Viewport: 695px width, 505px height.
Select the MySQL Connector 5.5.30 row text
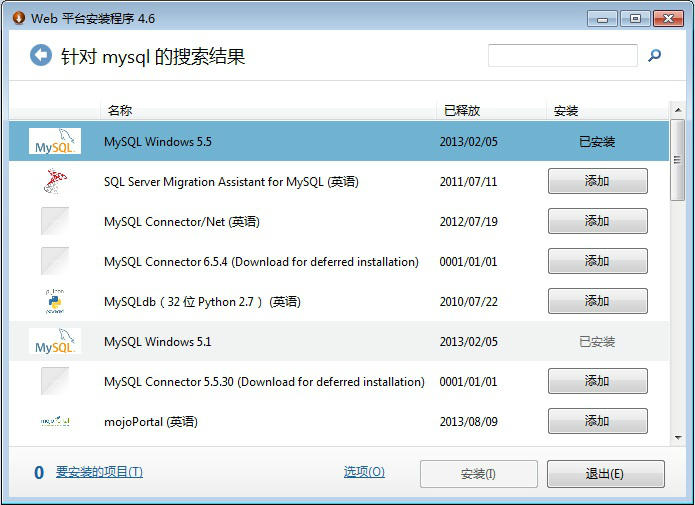point(264,381)
